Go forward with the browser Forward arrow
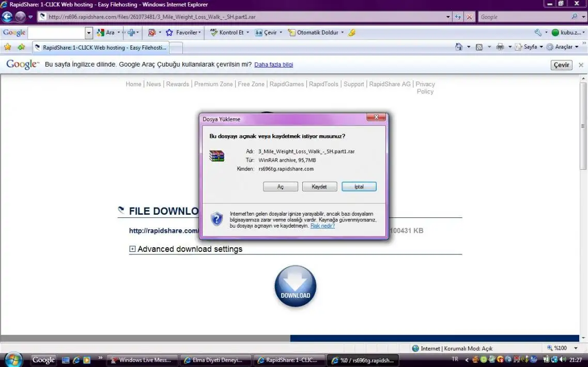 20,17
